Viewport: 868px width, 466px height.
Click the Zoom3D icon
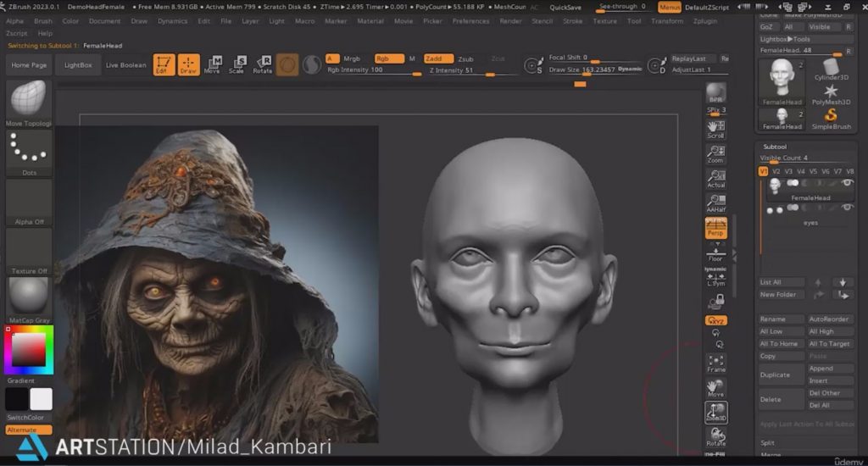coord(715,413)
